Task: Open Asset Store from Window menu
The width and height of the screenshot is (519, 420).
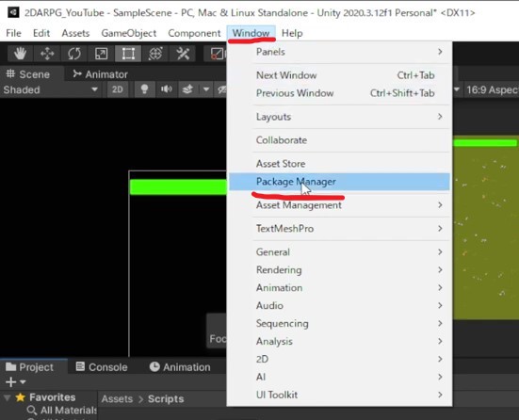Action: [x=339, y=164]
